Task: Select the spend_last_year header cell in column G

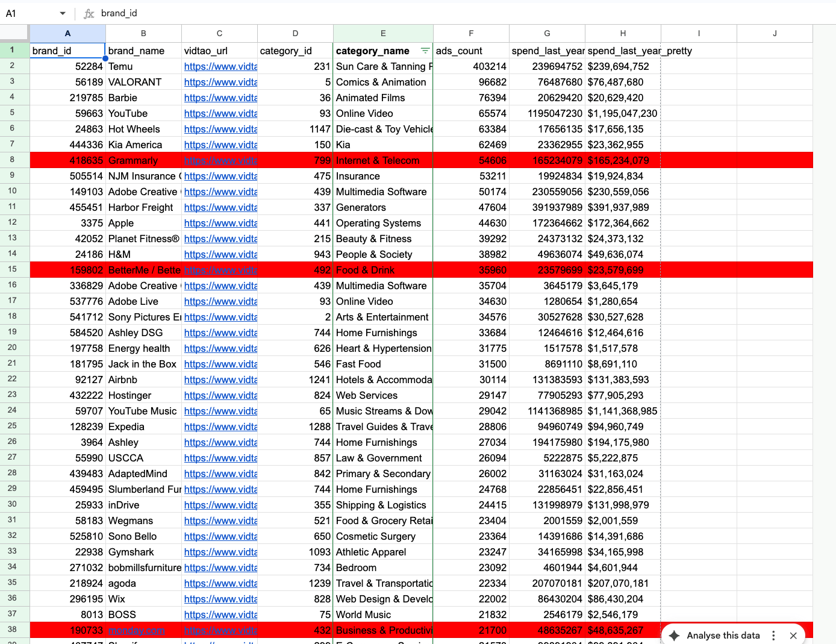Action: click(547, 51)
